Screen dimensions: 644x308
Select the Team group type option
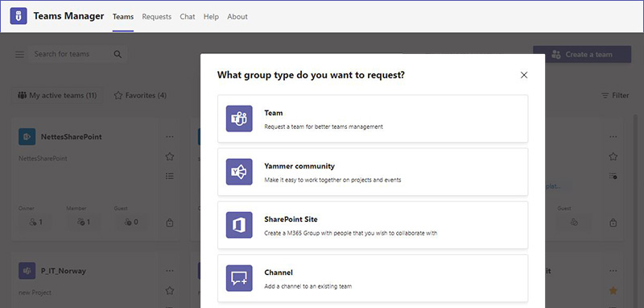[373, 119]
